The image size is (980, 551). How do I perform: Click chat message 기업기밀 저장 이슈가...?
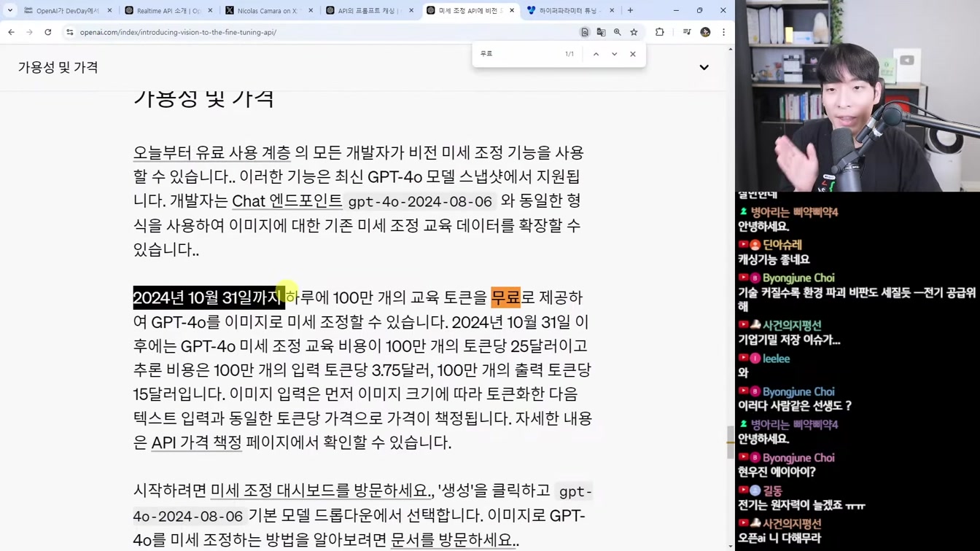click(789, 340)
